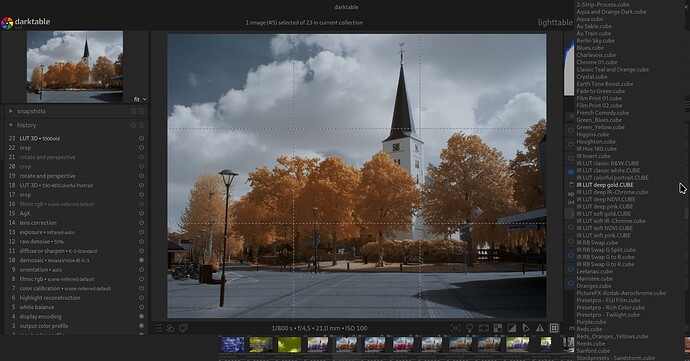
Task: Open history presets menu icon
Action: pos(142,125)
